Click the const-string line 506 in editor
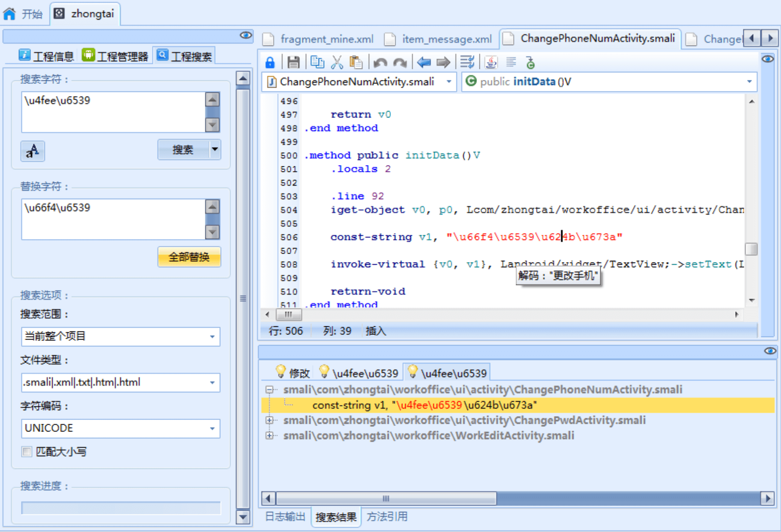 pos(476,237)
